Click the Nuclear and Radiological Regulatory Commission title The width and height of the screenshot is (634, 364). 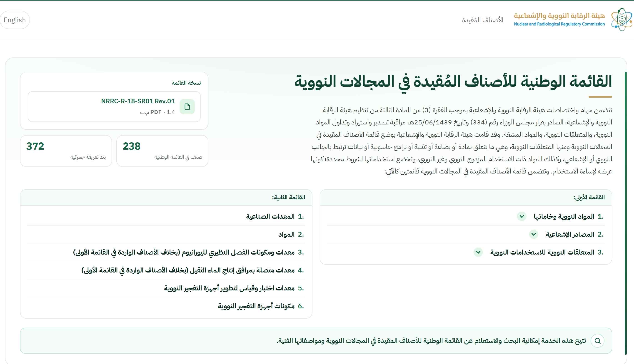[559, 24]
